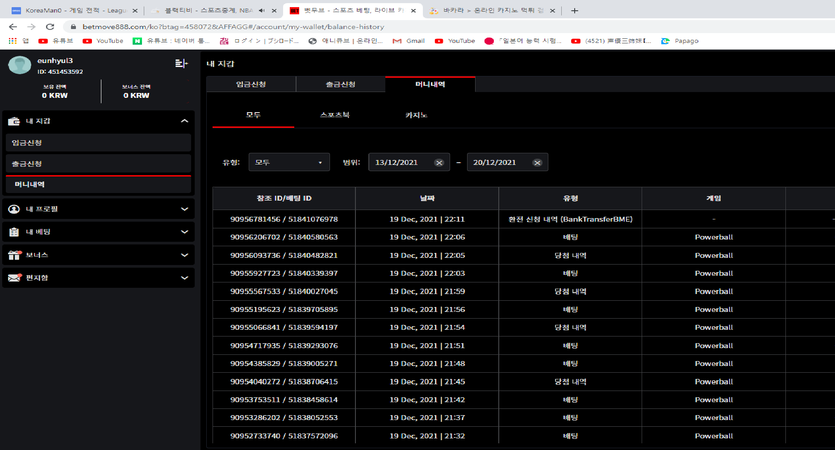Select the 모두 filter tab

(253, 115)
